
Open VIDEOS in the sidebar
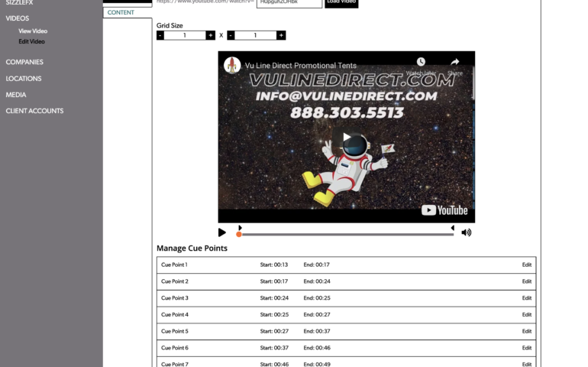click(18, 18)
